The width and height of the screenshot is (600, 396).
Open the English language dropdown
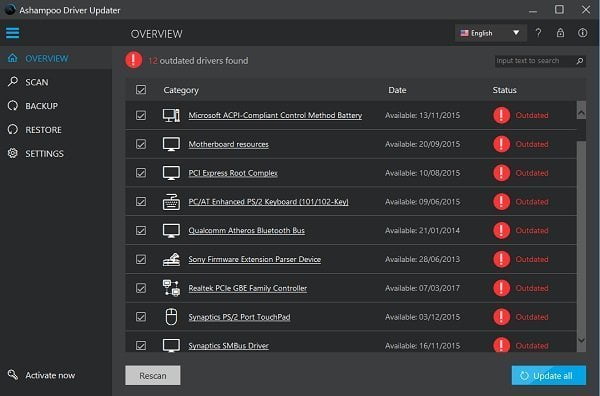point(491,33)
